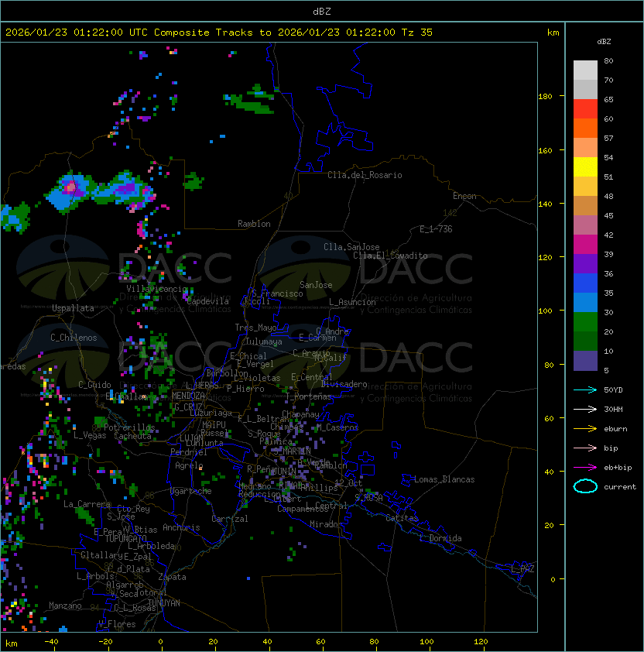Click the '100' tick on vertical km axis
The height and width of the screenshot is (652, 644).
pos(545,311)
